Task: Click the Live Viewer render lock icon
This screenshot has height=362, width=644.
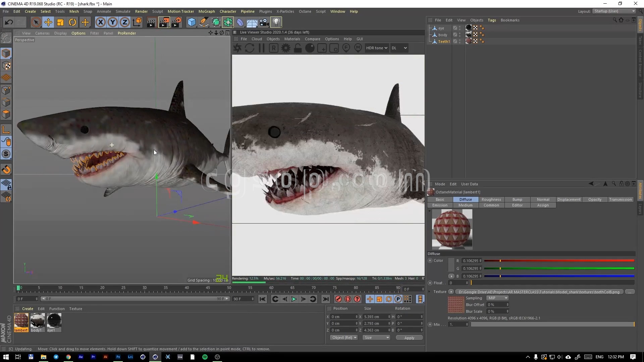Action: tap(298, 48)
